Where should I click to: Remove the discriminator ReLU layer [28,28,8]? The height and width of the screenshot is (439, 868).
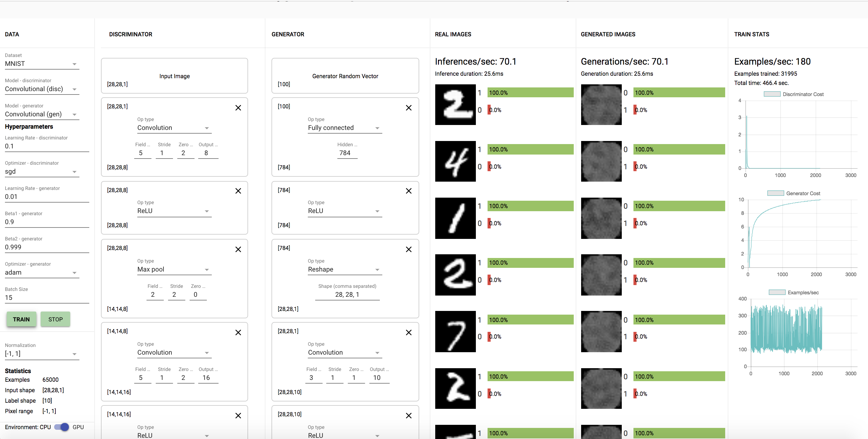(x=238, y=191)
